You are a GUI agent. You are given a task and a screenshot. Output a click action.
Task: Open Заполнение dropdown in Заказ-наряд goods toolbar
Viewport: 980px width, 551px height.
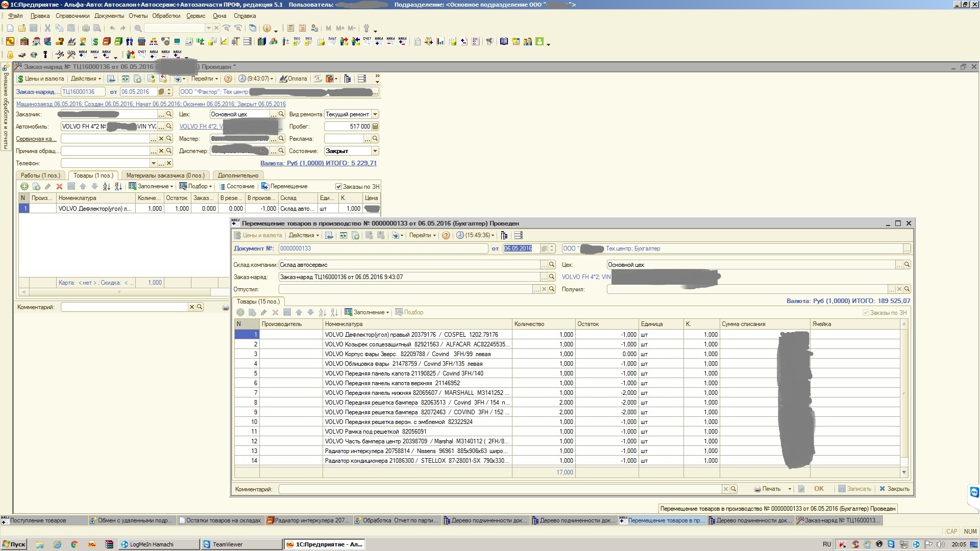point(151,186)
